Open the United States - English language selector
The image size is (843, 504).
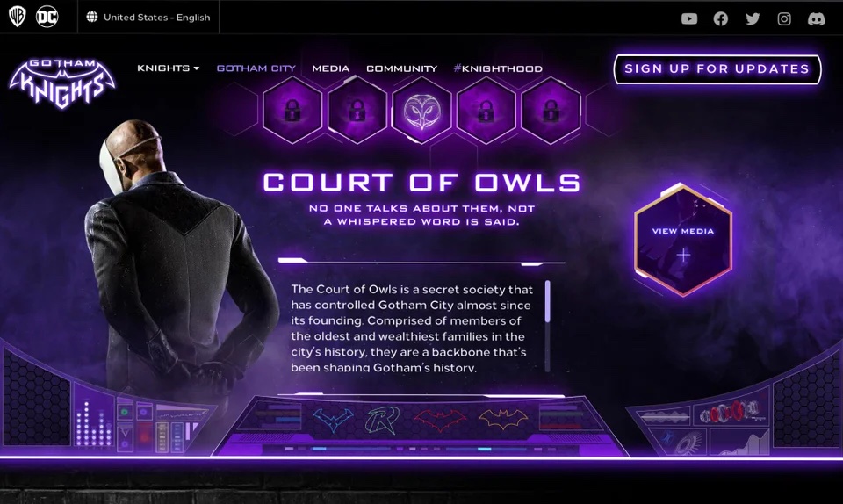(x=148, y=18)
